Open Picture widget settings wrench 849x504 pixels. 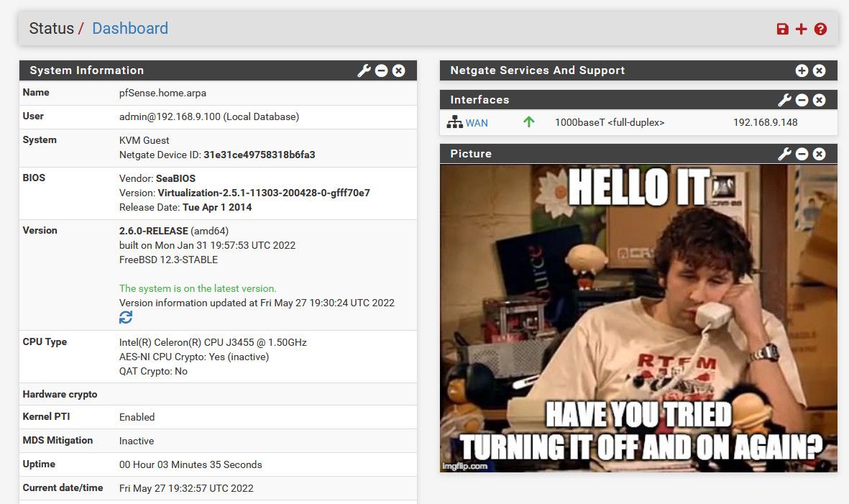click(784, 154)
